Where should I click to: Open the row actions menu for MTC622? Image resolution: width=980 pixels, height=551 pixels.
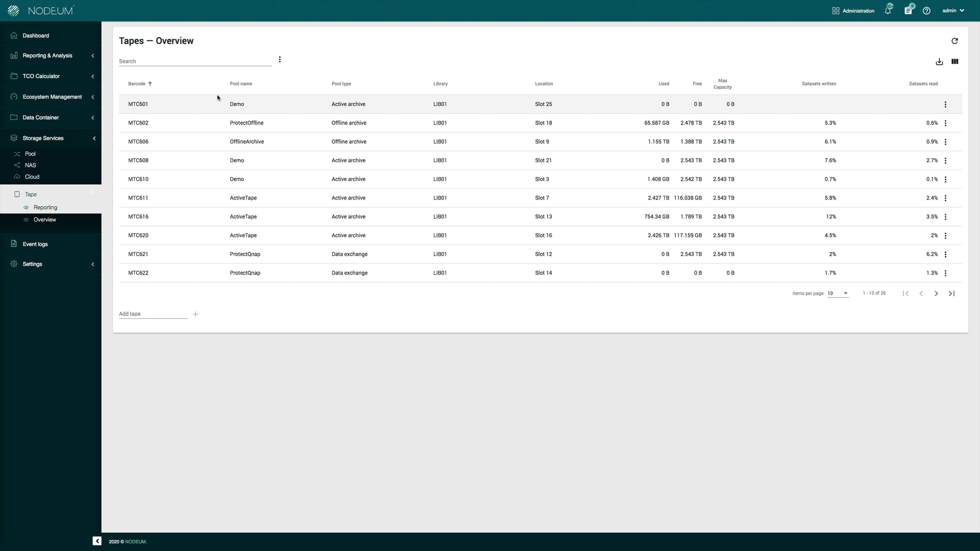[945, 273]
